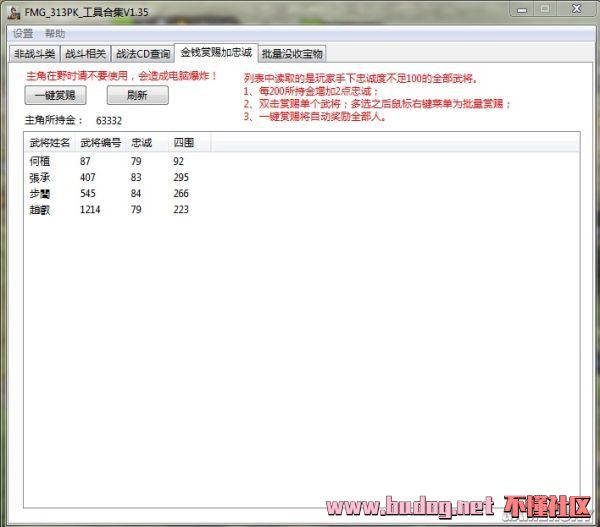Switch to the 非战斗类 tab
This screenshot has height=527, width=600.
tap(34, 54)
